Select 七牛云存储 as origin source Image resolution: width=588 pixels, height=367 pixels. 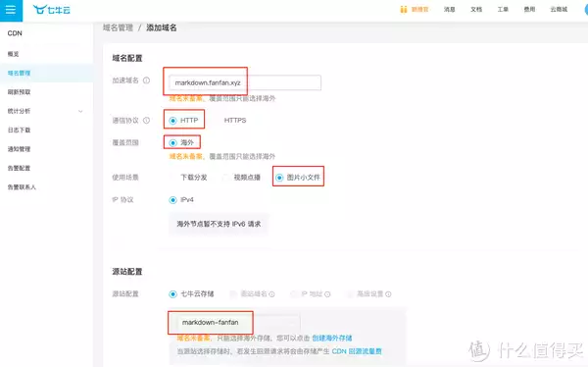pos(172,294)
